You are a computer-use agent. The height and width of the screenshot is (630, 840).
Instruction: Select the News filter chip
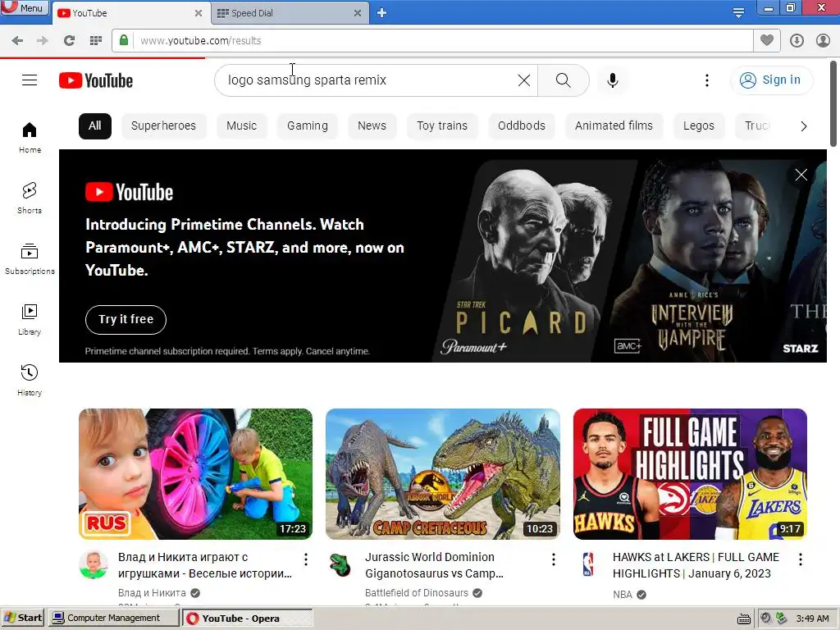point(372,126)
